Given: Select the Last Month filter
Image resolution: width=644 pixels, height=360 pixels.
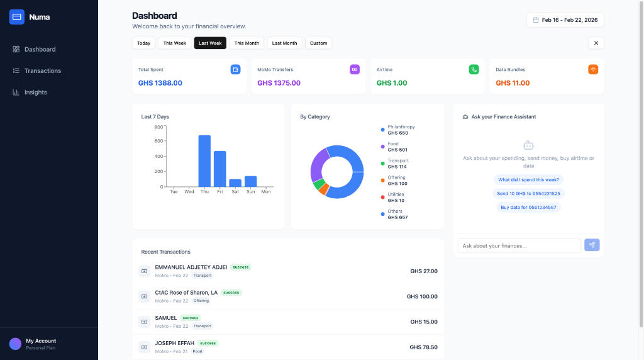Looking at the screenshot, I should [285, 43].
